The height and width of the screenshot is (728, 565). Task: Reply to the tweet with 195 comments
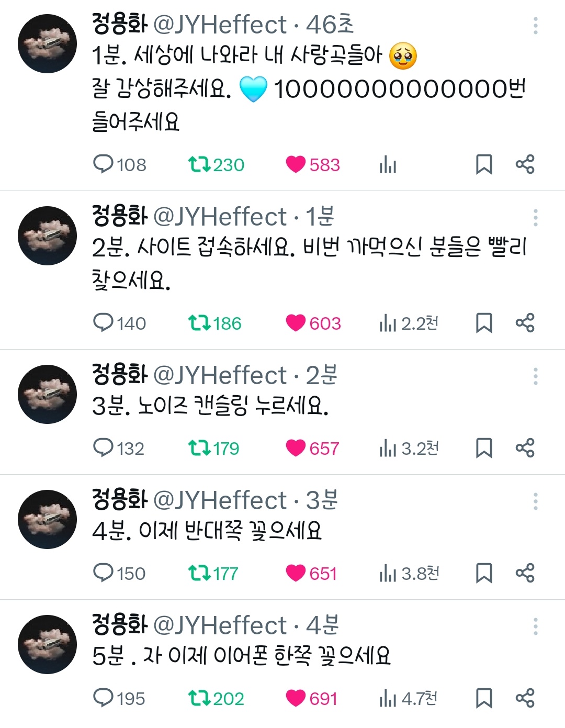(104, 698)
